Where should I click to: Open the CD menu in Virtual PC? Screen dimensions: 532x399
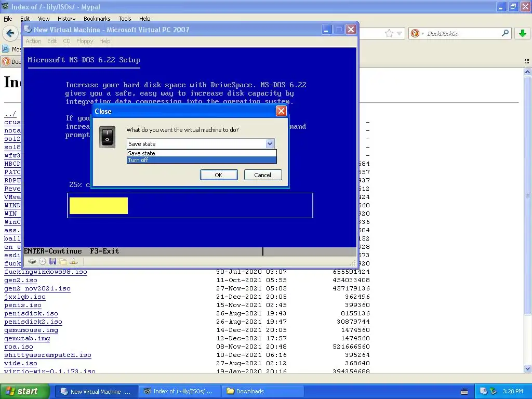(x=66, y=41)
